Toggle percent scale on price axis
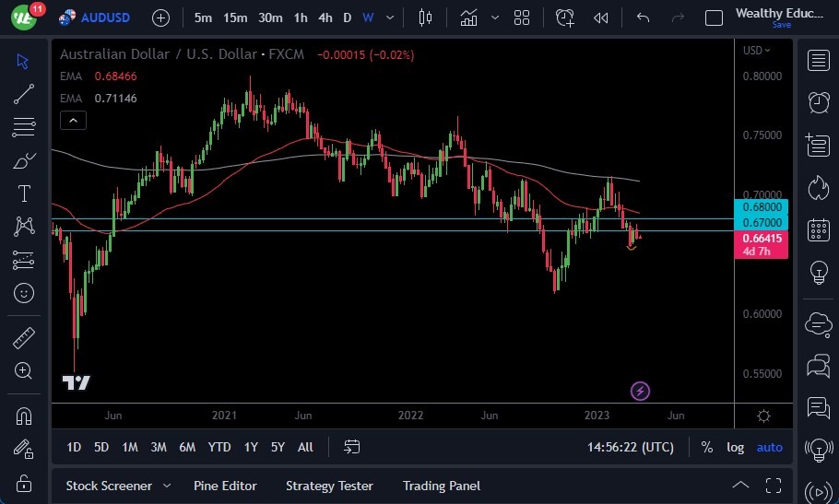 tap(706, 447)
